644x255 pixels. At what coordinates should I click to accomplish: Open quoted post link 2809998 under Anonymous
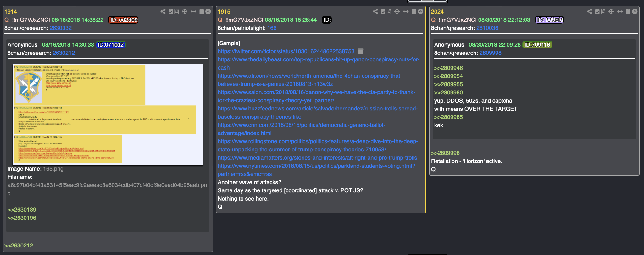tap(490, 53)
